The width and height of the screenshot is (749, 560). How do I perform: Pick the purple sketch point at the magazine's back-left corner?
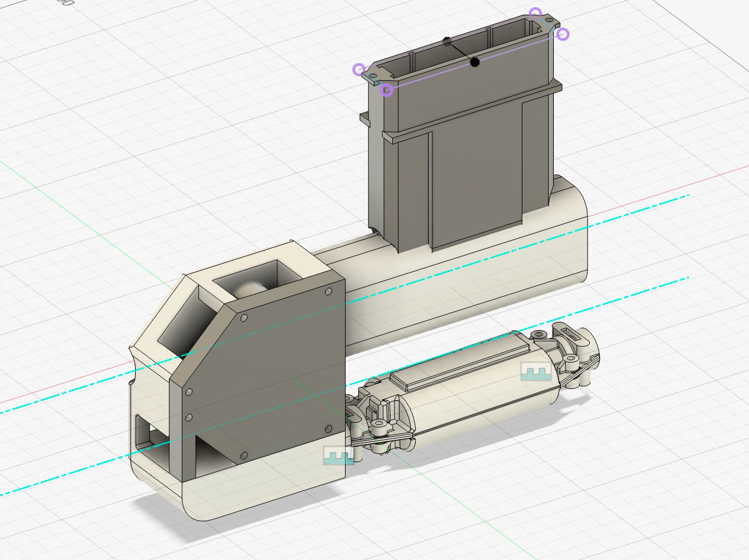click(359, 70)
